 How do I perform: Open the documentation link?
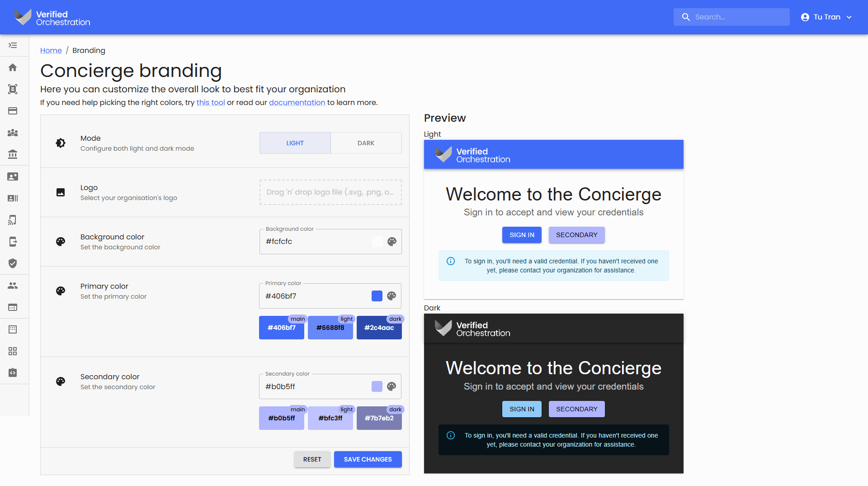297,102
